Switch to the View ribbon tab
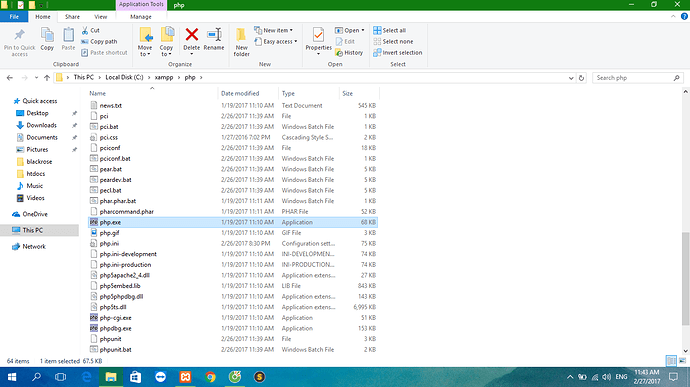 click(x=100, y=17)
